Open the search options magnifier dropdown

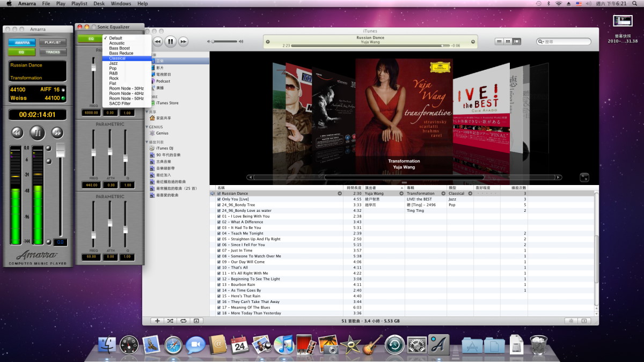[x=542, y=41]
